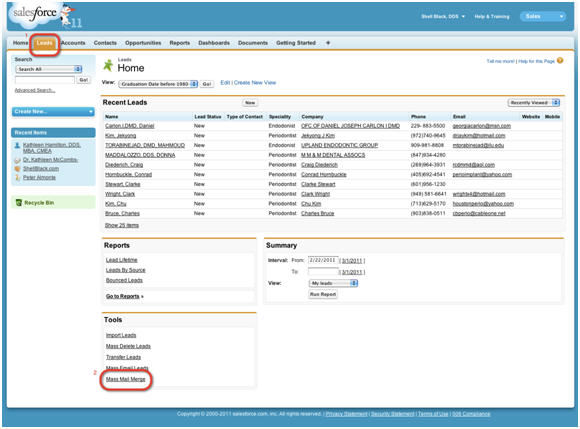Image resolution: width=580 pixels, height=429 pixels.
Task: Click the Salesforce logo
Action: 35,14
